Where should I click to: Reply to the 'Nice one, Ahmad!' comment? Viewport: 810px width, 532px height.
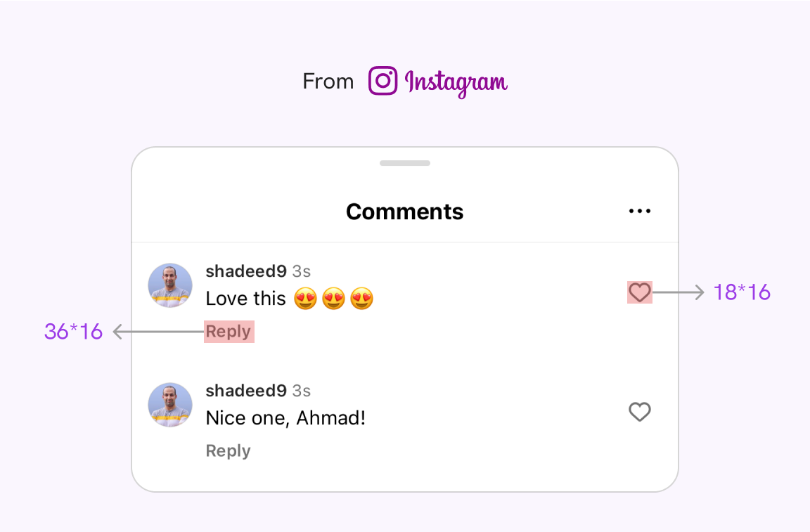click(x=228, y=450)
